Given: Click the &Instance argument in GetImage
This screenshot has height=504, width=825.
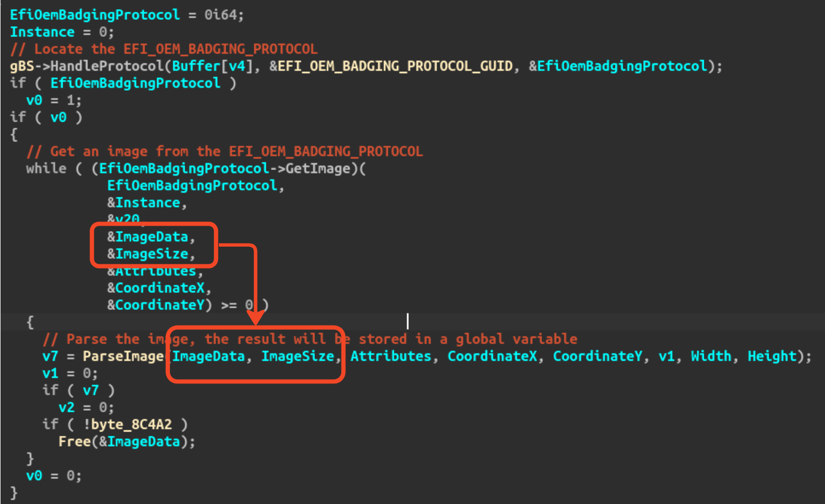Looking at the screenshot, I should pos(145,202).
